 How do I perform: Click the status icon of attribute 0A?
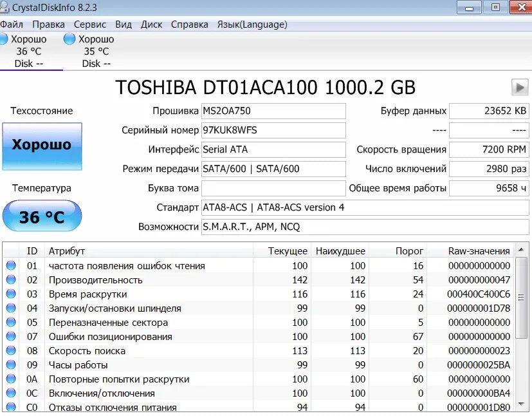pos(11,379)
